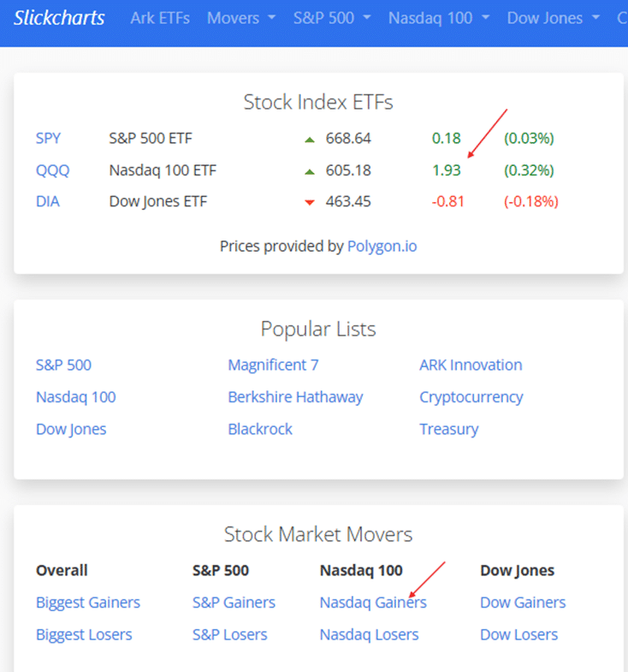View Nasdaq Gainers movers

tap(373, 603)
